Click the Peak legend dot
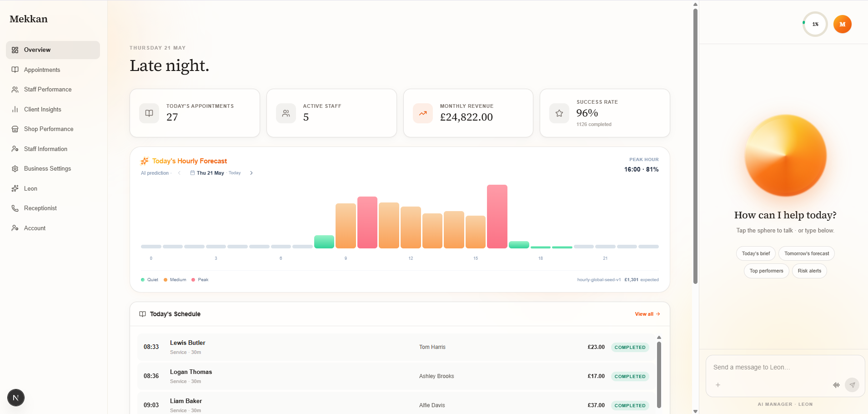The image size is (868, 414). pyautogui.click(x=193, y=280)
